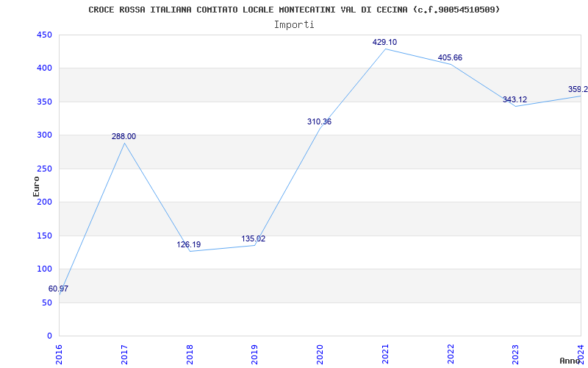Click the 2017 x-axis year label
The width and height of the screenshot is (588, 368).
click(x=124, y=353)
